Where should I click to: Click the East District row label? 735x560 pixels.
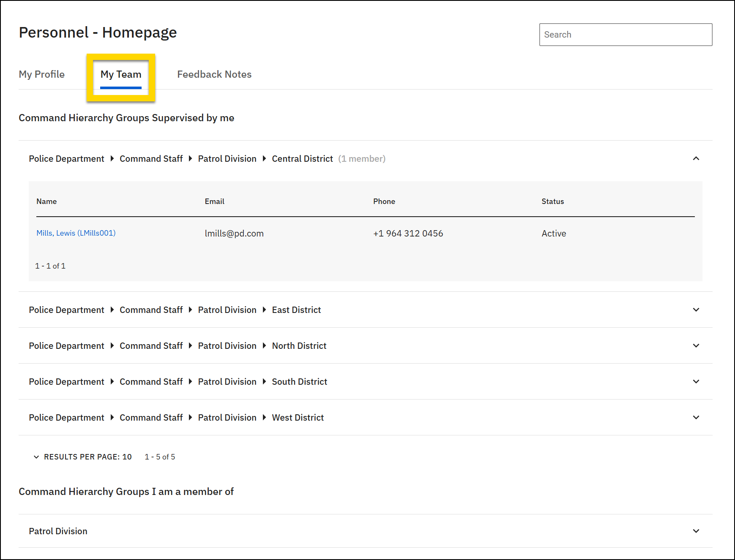point(297,310)
